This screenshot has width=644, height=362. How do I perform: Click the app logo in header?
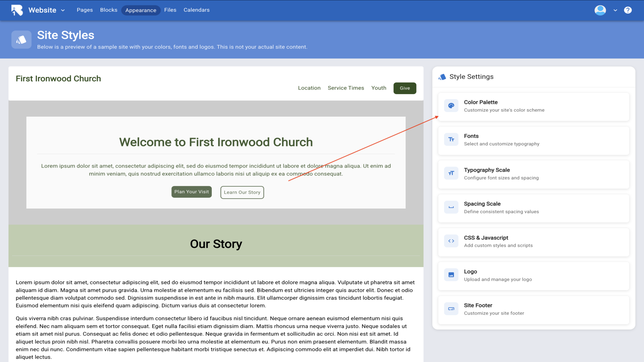[17, 10]
